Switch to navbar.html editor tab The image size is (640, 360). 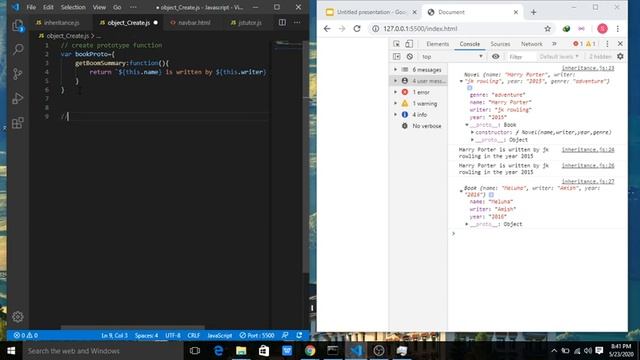(x=190, y=23)
